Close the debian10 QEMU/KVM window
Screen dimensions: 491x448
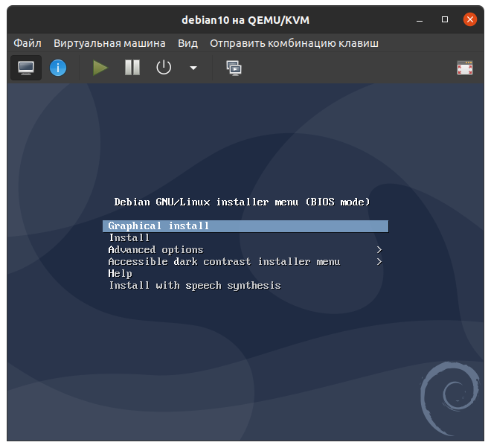470,19
